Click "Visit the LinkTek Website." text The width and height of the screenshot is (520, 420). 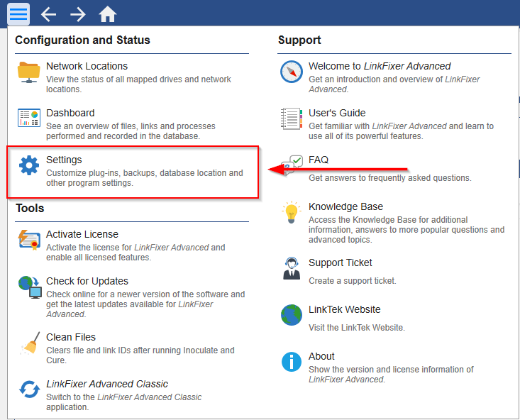[x=357, y=328]
